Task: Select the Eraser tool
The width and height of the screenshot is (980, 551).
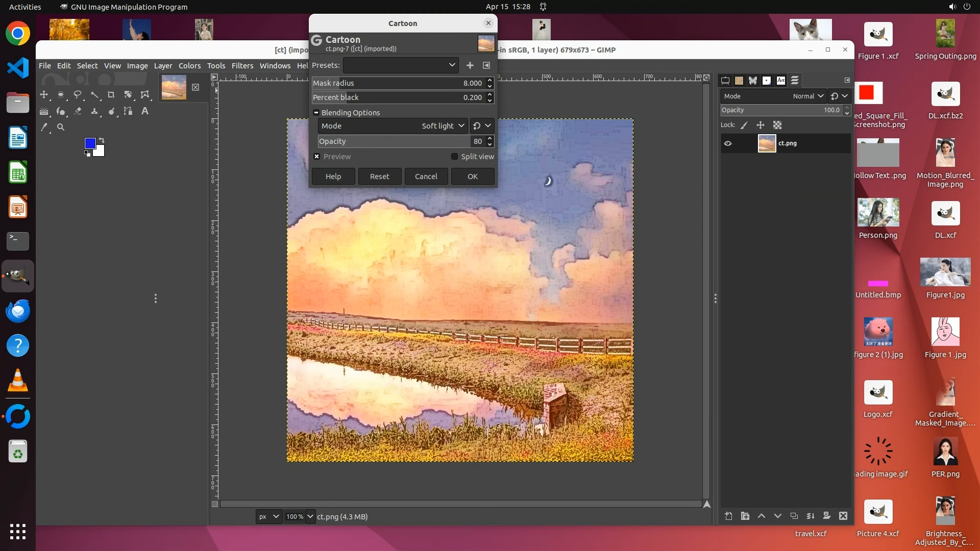Action: click(x=78, y=111)
